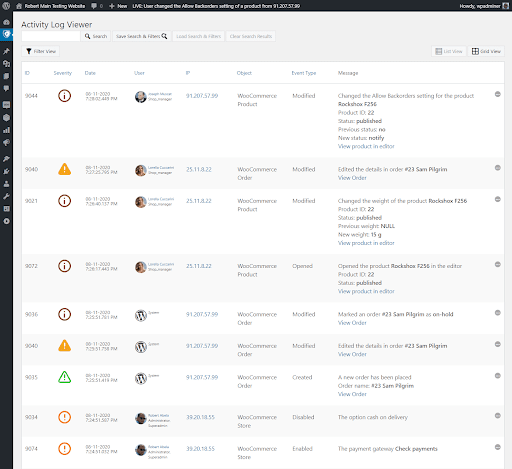
Task: Open the + New dropdown in admin bar
Action: 118,6
